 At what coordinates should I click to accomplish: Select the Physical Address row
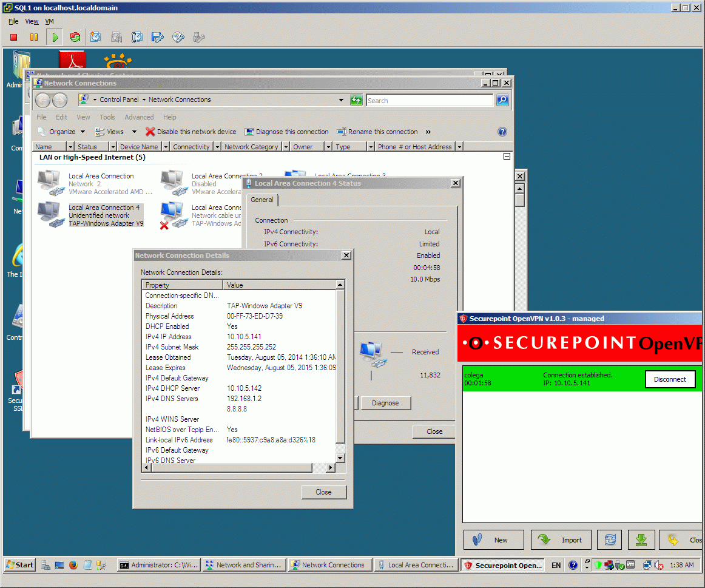coord(239,316)
